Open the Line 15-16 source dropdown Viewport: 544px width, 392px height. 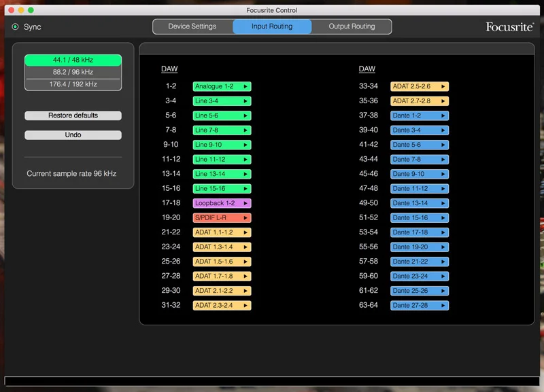[x=222, y=189]
